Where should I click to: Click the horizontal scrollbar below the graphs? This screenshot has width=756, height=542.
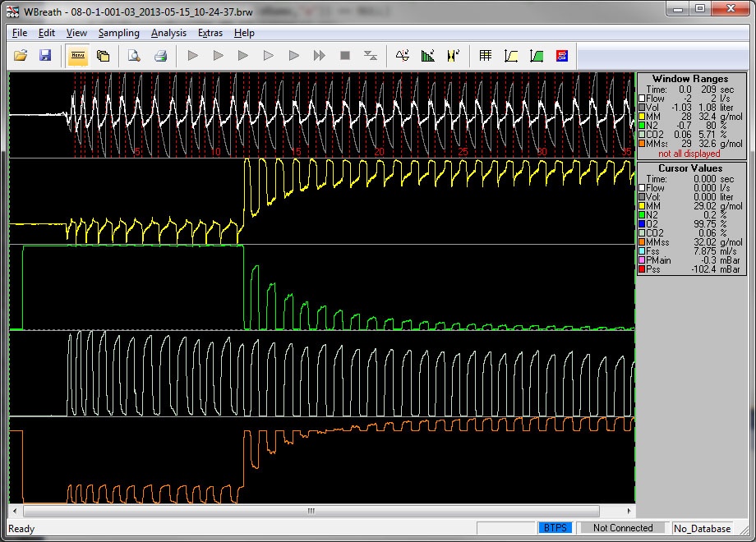(x=311, y=511)
